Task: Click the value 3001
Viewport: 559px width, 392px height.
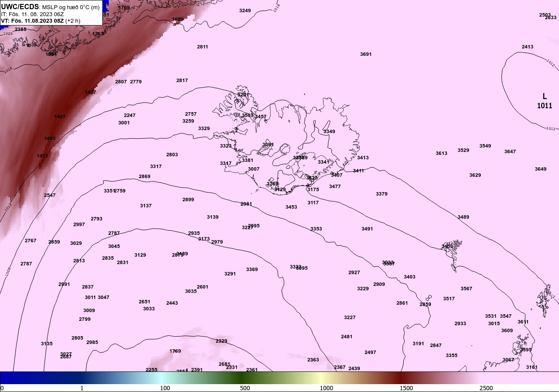Action: click(x=124, y=123)
